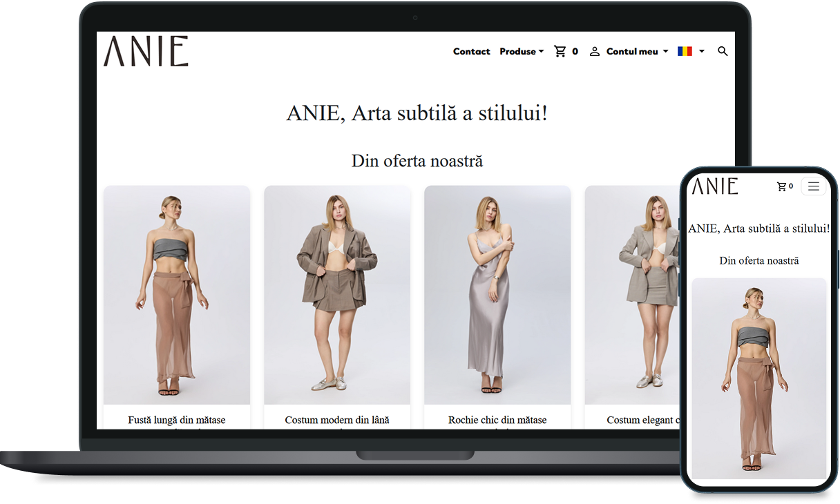
Task: Open the long silk skirt product image on laptop
Action: tap(177, 295)
